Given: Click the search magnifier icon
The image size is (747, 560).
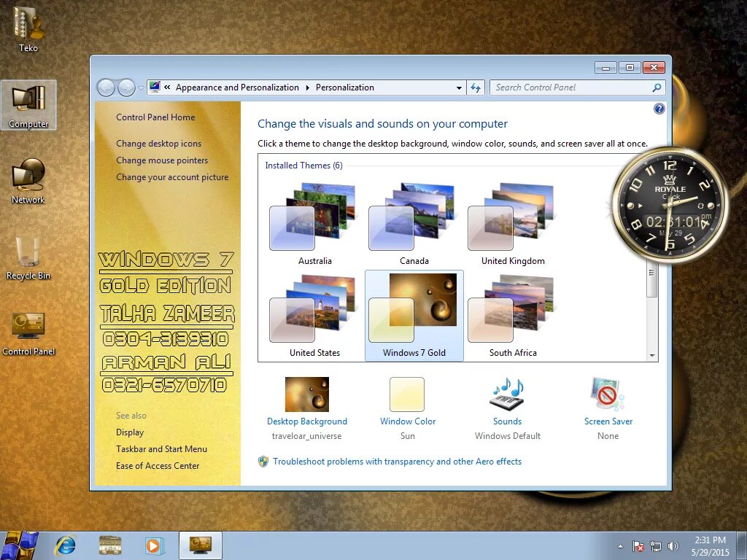Looking at the screenshot, I should (x=657, y=87).
